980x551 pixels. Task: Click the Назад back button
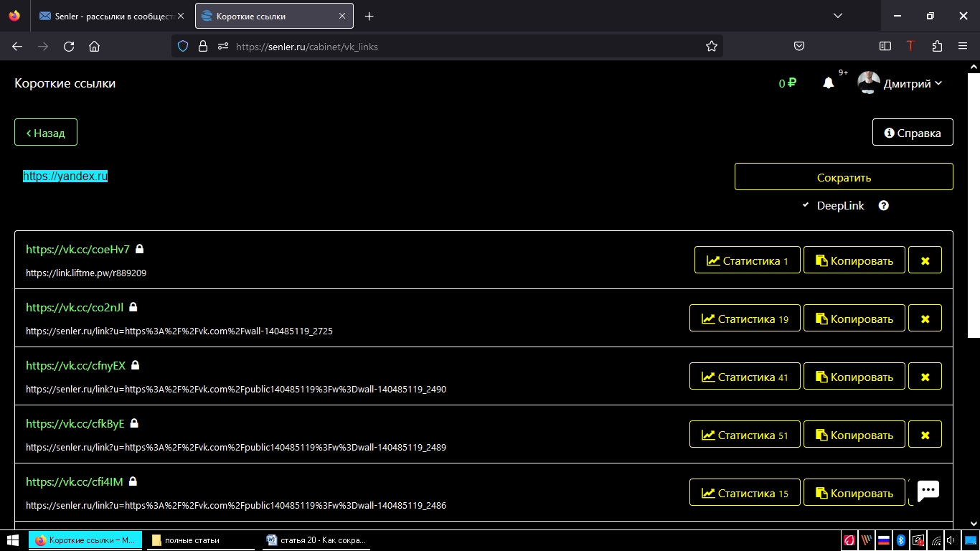click(46, 133)
